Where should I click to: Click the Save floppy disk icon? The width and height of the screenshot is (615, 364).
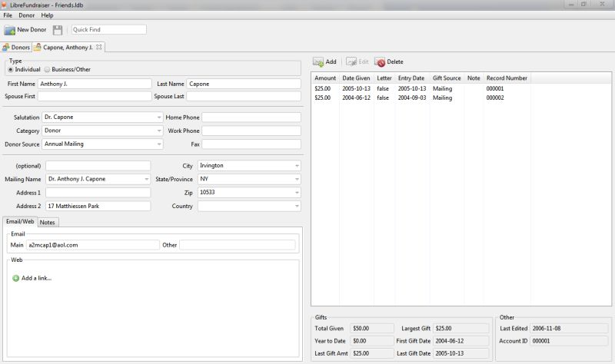[x=58, y=30]
